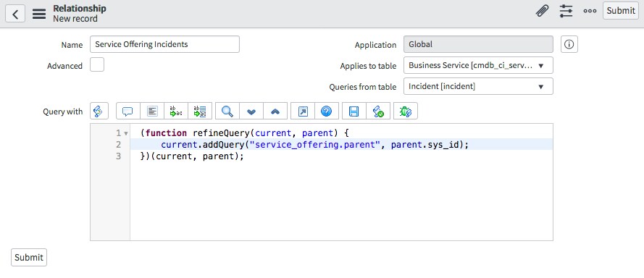Click the bottom Submit button

tap(29, 258)
